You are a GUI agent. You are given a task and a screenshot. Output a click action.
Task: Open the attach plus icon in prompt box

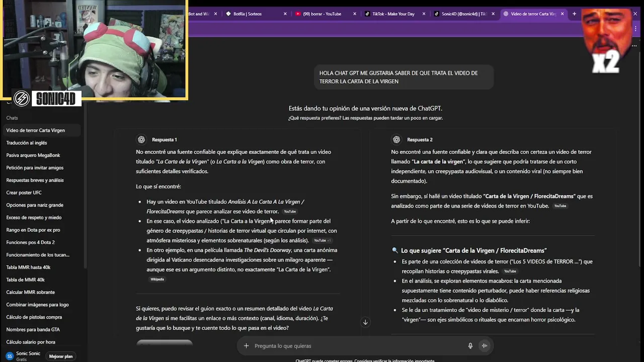(246, 346)
